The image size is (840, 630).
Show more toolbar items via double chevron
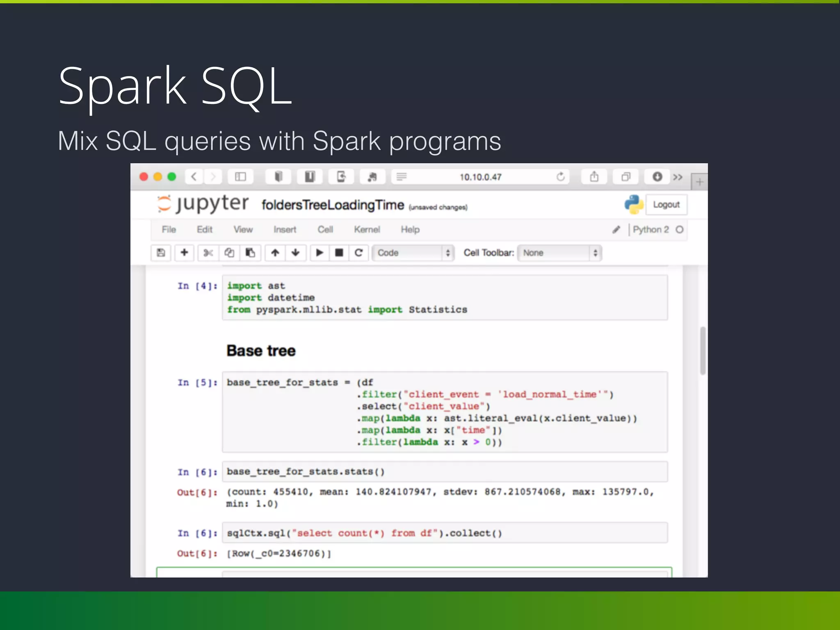click(678, 177)
